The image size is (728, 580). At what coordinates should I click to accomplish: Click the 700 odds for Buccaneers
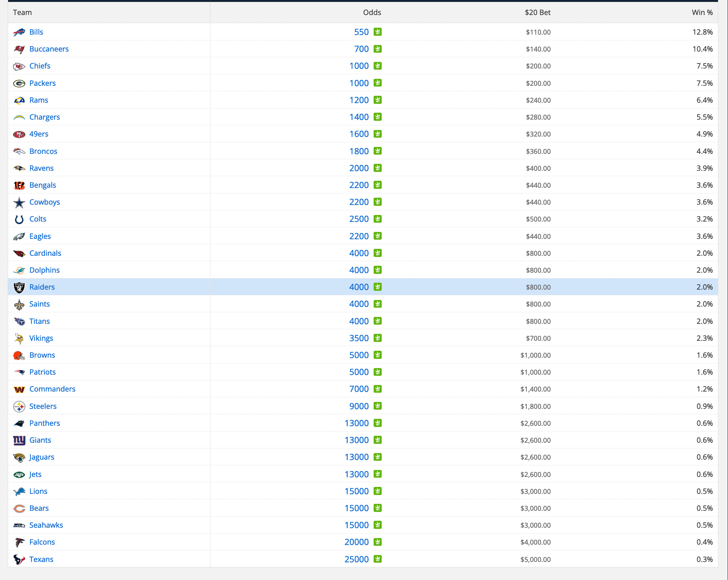(361, 49)
